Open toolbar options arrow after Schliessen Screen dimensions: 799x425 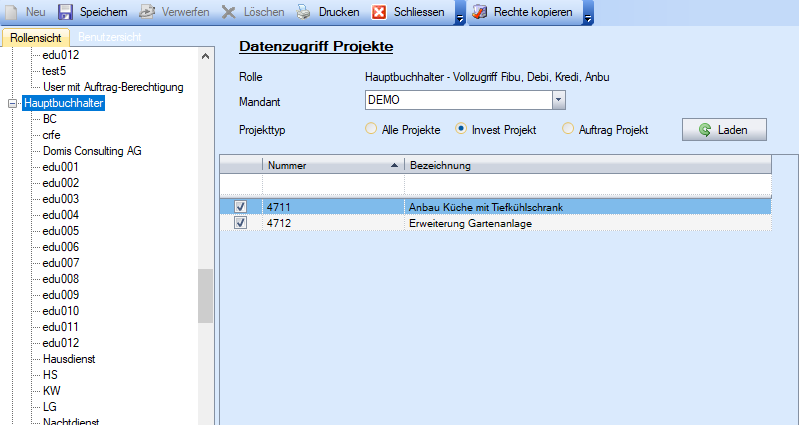pyautogui.click(x=460, y=19)
